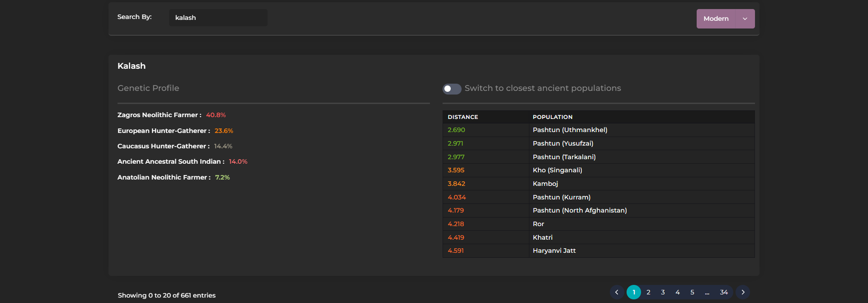Jump to last page 34
This screenshot has height=303, width=868.
(724, 292)
